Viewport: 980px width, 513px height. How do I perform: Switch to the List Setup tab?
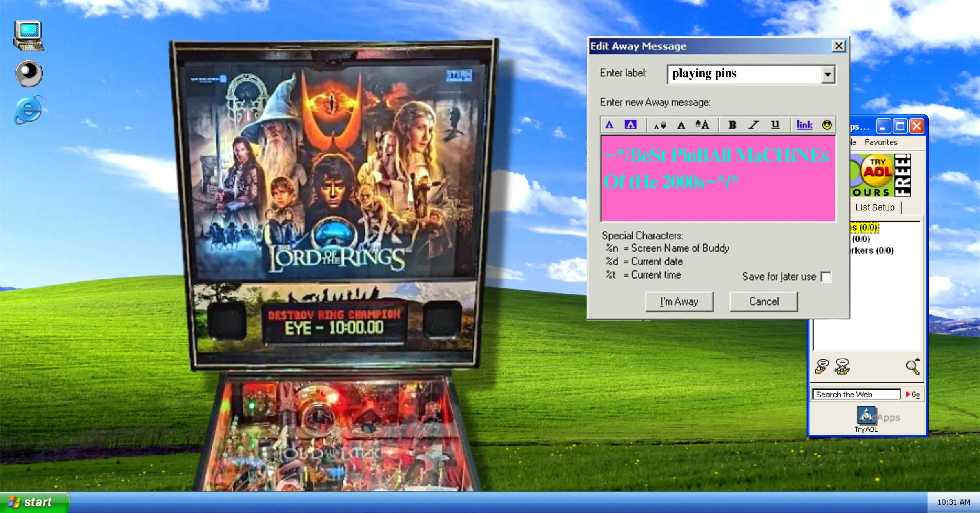[874, 207]
